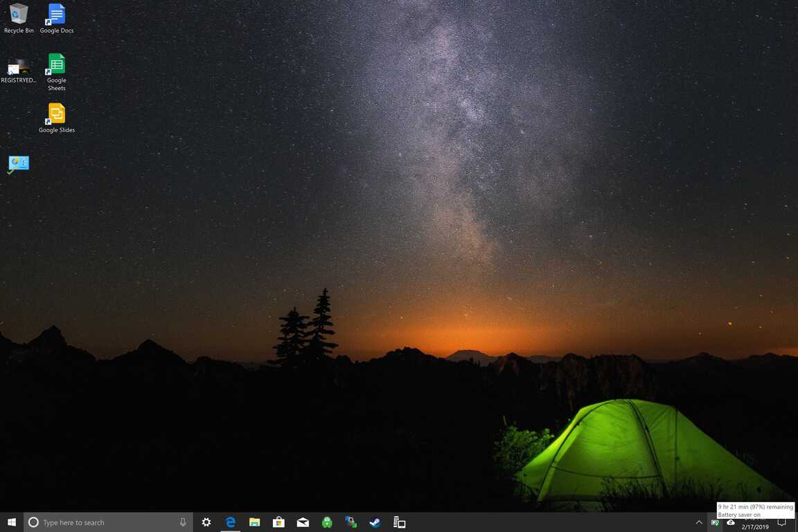
Task: Open the Windows Start menu
Action: (x=11, y=522)
